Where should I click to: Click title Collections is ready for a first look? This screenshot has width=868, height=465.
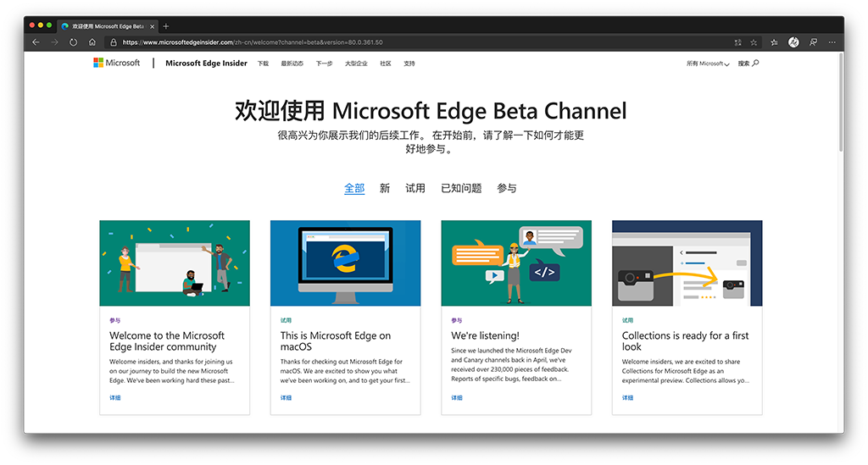685,341
